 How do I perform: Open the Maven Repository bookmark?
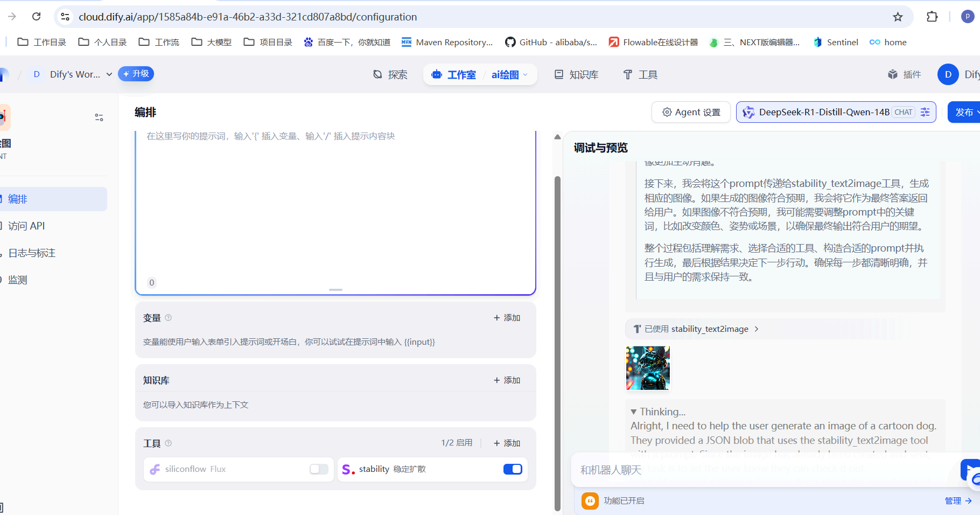(447, 42)
